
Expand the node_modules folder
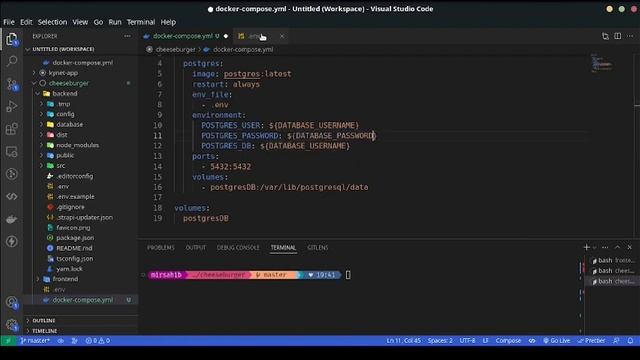click(41, 145)
